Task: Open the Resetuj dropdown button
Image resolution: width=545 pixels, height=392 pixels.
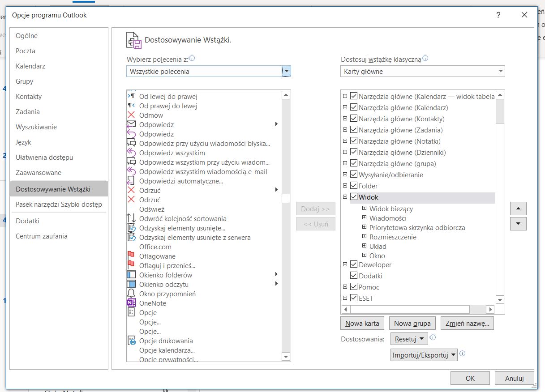Action: pos(409,339)
